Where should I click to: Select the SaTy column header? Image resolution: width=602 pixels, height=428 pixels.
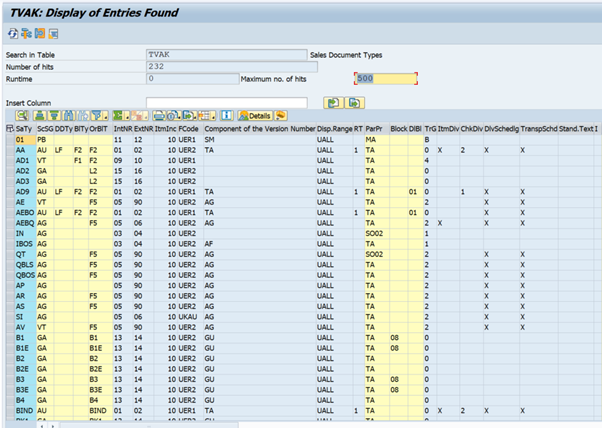[23, 129]
